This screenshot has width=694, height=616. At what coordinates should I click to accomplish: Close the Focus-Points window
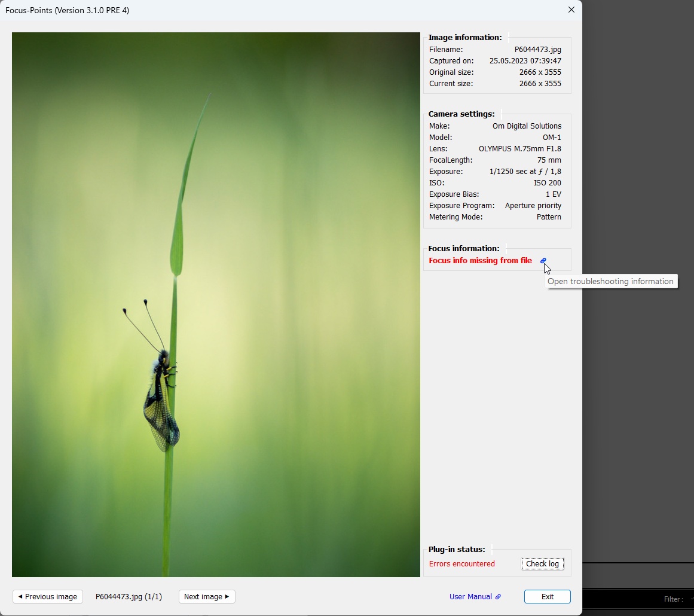point(571,10)
